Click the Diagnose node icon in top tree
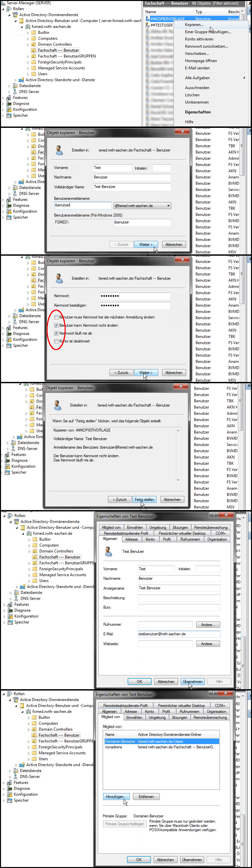The width and height of the screenshot is (252, 868). (9, 104)
